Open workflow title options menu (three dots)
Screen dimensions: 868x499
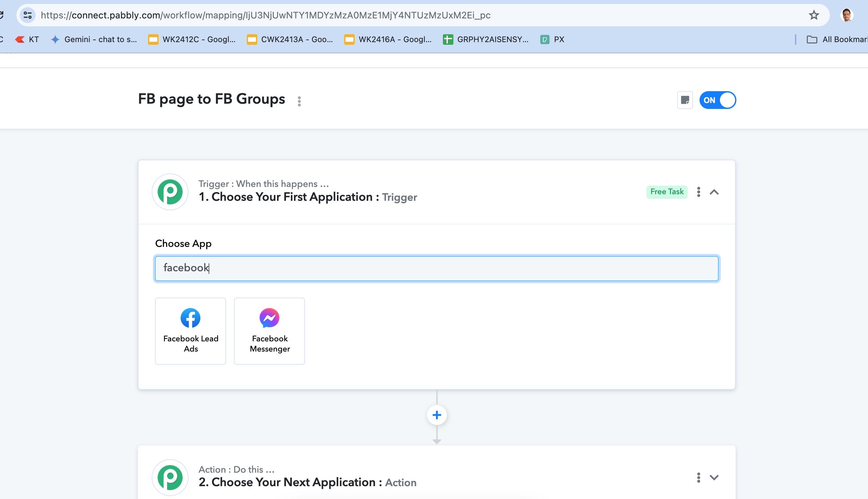click(x=299, y=101)
